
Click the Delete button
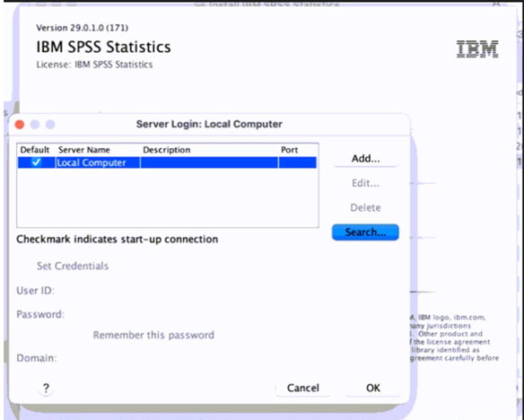click(x=365, y=207)
